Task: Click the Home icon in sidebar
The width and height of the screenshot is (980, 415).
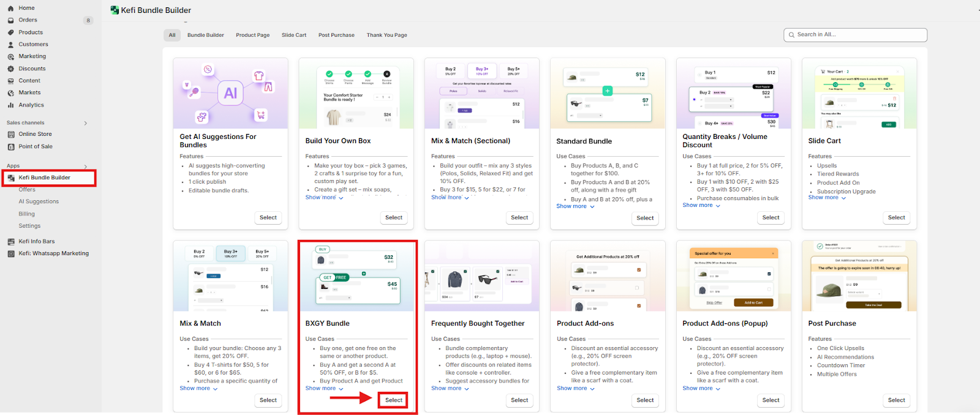Action: 11,8
